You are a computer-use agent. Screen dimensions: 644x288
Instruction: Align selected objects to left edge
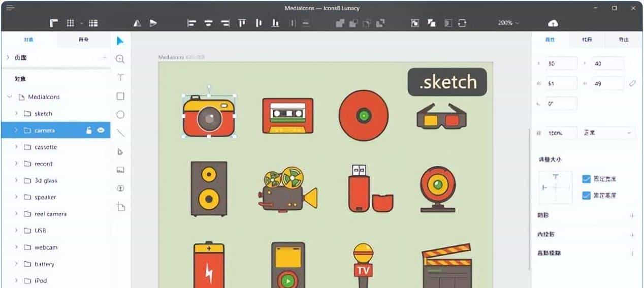tap(191, 23)
